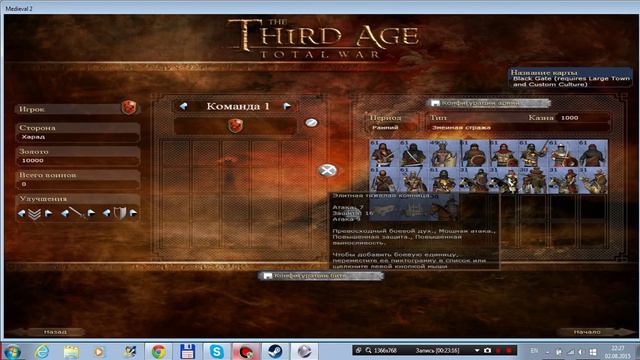This screenshot has height=360, width=640.
Task: Select first unit card in top roster row
Action: (x=384, y=153)
